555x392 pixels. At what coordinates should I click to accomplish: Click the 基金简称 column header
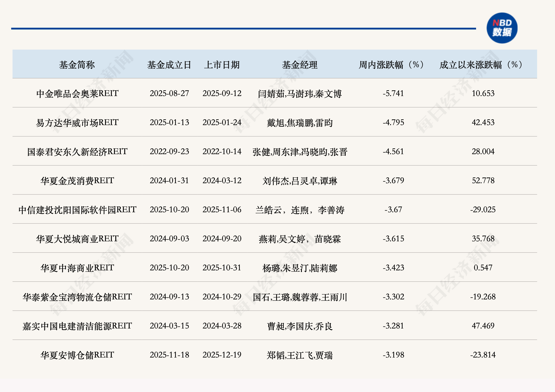[x=77, y=65]
